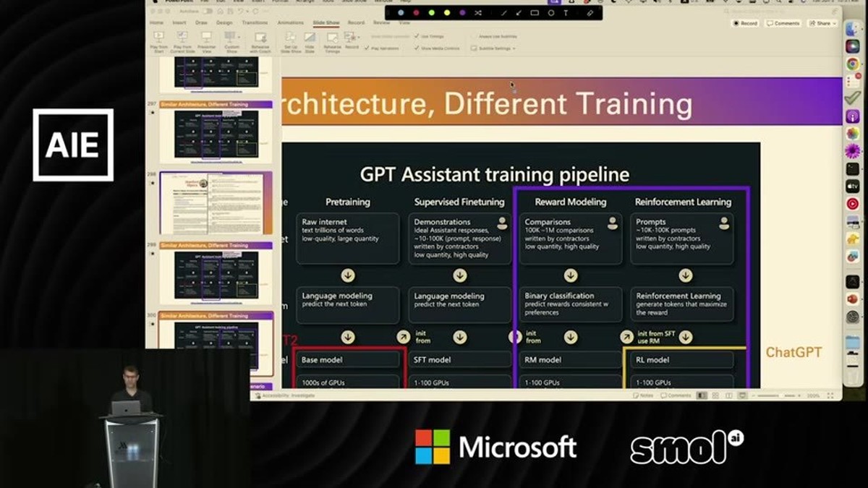Open Set Up Slide Show
868x488 pixels.
[x=291, y=42]
